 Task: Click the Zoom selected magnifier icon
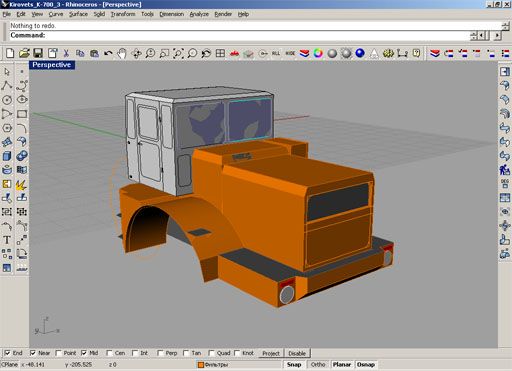tap(192, 53)
